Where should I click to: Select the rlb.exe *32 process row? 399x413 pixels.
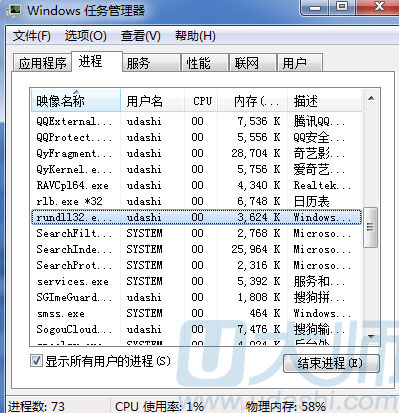click(x=196, y=201)
